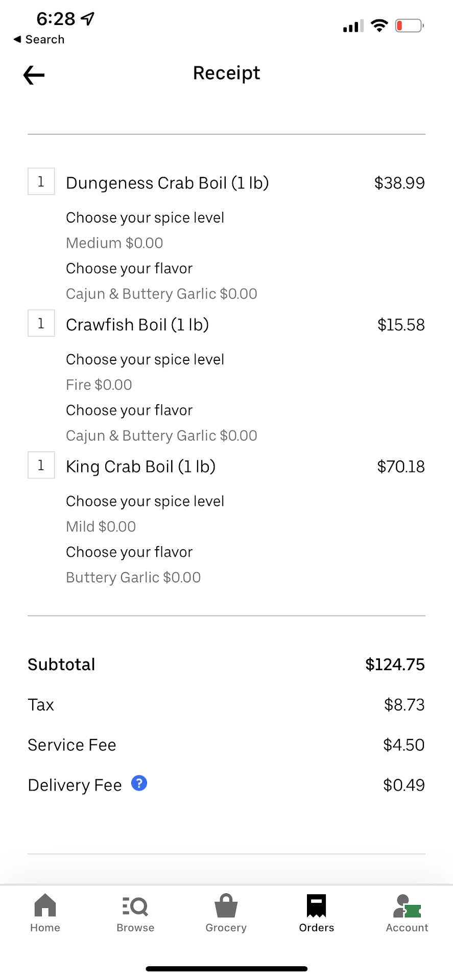Tap the Orders receipt icon
453x980 pixels.
pos(316,906)
